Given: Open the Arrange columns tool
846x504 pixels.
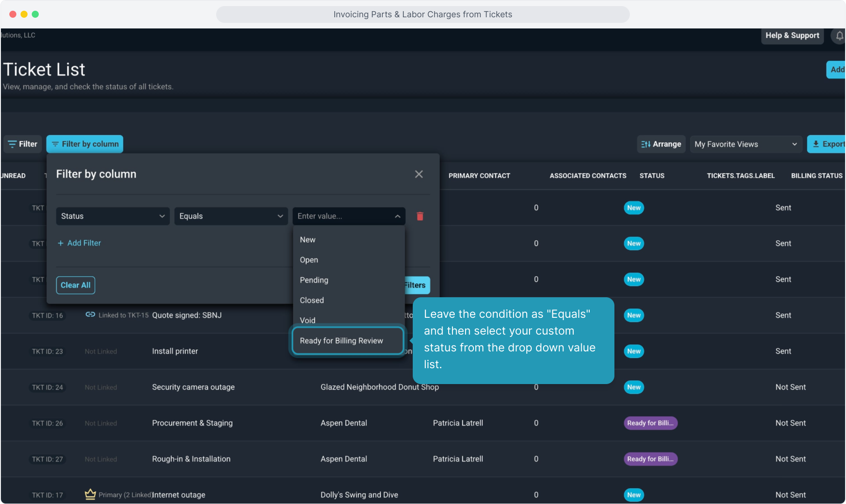Looking at the screenshot, I should 661,144.
